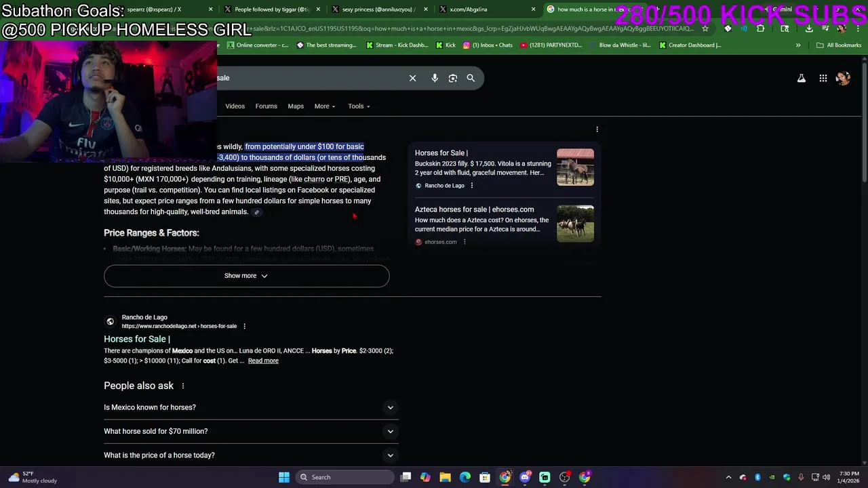Open Task View in taskbar

(x=406, y=477)
